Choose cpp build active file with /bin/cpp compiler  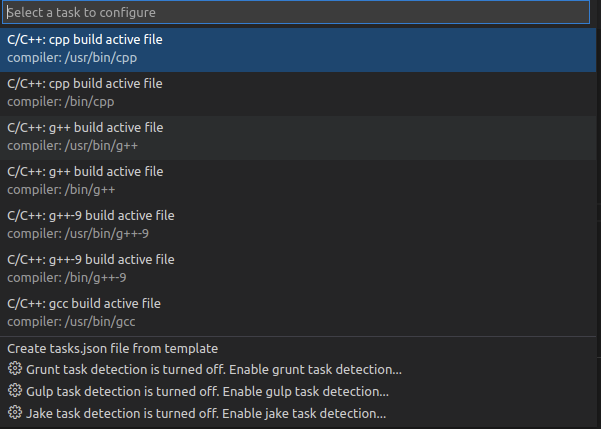coord(85,84)
